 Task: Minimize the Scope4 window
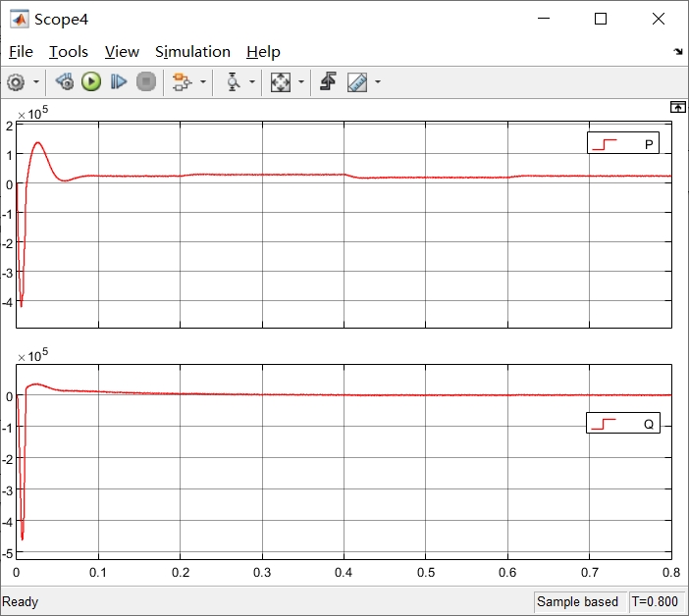click(544, 19)
